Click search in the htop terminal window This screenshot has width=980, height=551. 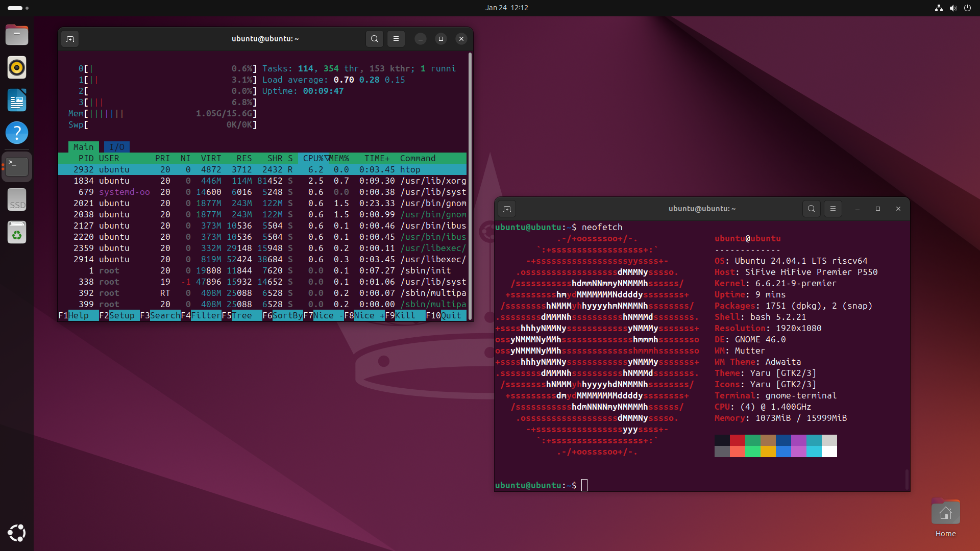[x=375, y=39]
